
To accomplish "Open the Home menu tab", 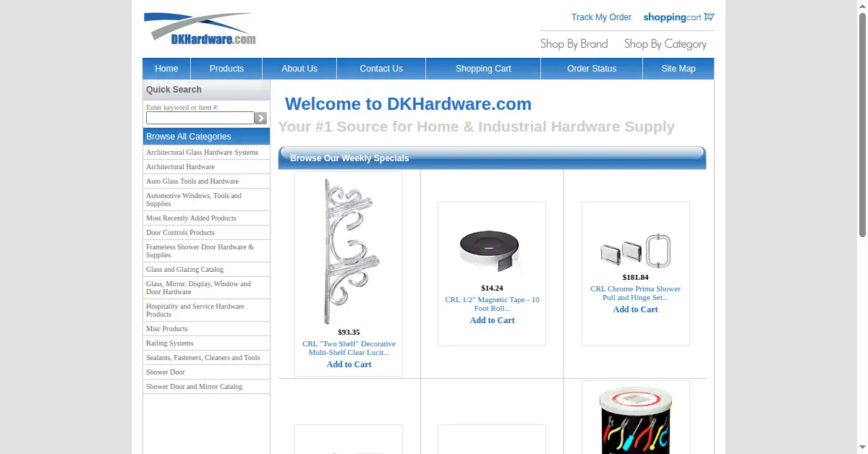I will point(166,69).
